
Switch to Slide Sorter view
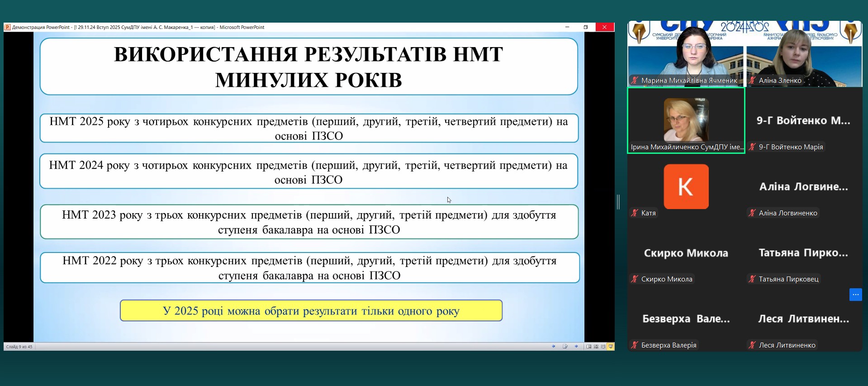point(596,347)
